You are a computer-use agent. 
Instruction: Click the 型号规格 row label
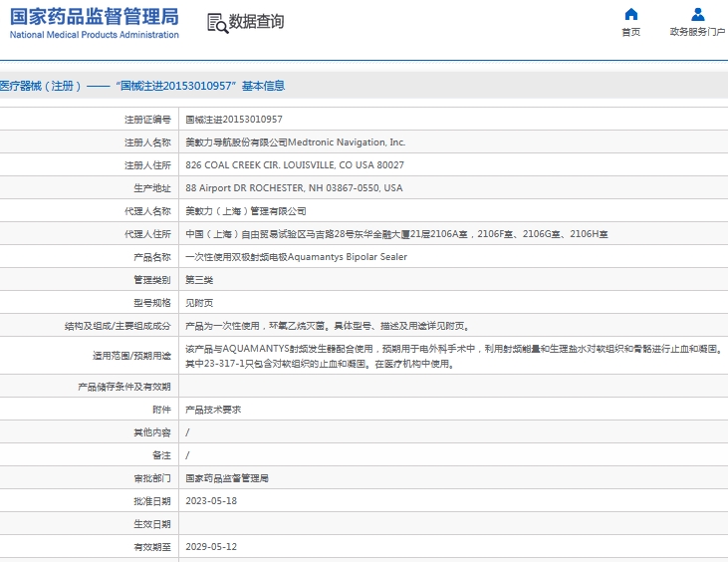point(152,303)
